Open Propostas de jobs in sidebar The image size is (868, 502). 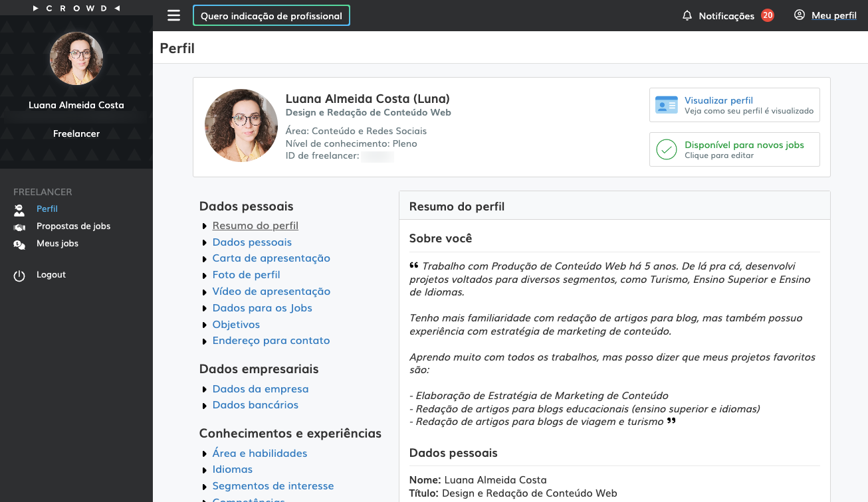pos(73,226)
